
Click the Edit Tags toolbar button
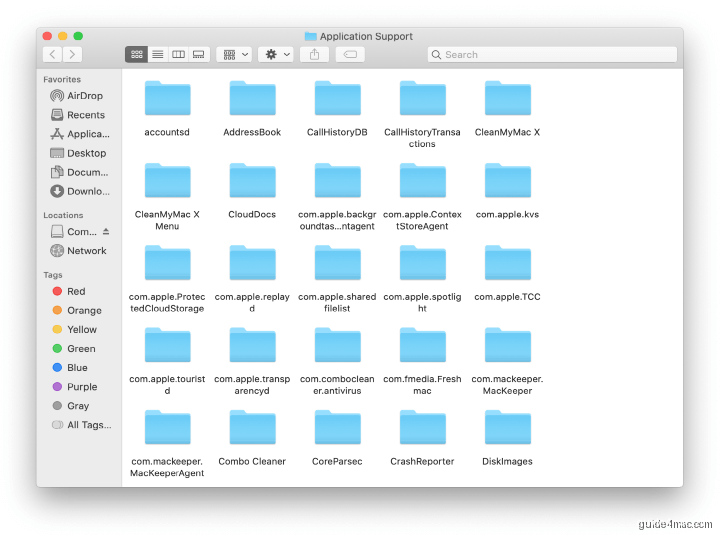[350, 54]
